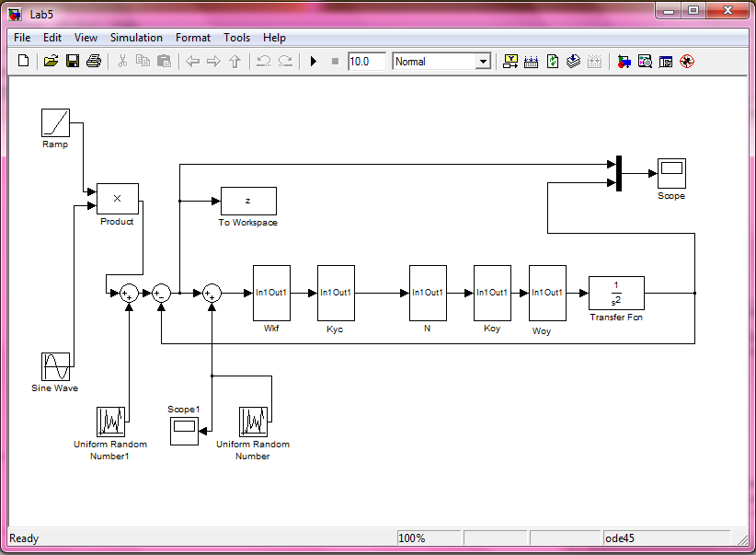Open the Tools menu
Screen dimensions: 756x555
[236, 38]
